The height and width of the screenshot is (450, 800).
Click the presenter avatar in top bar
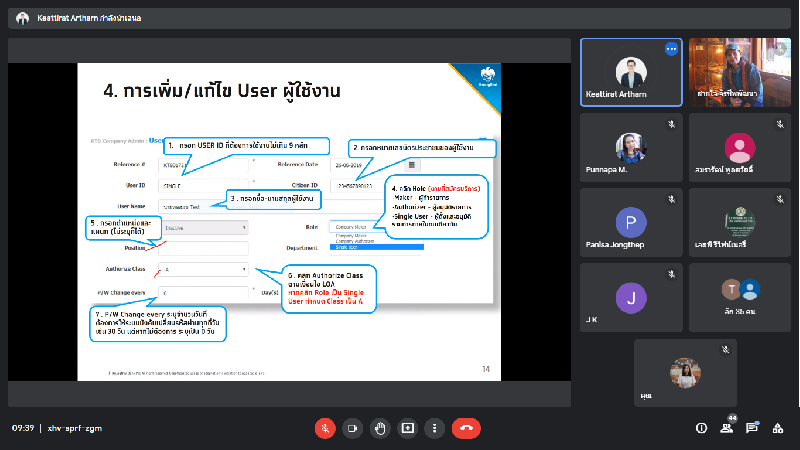[x=22, y=18]
